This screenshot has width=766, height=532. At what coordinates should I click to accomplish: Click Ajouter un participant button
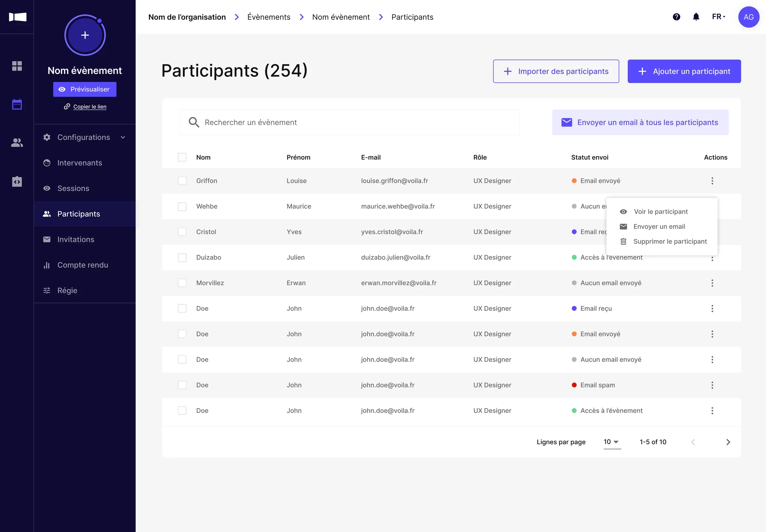(x=684, y=71)
